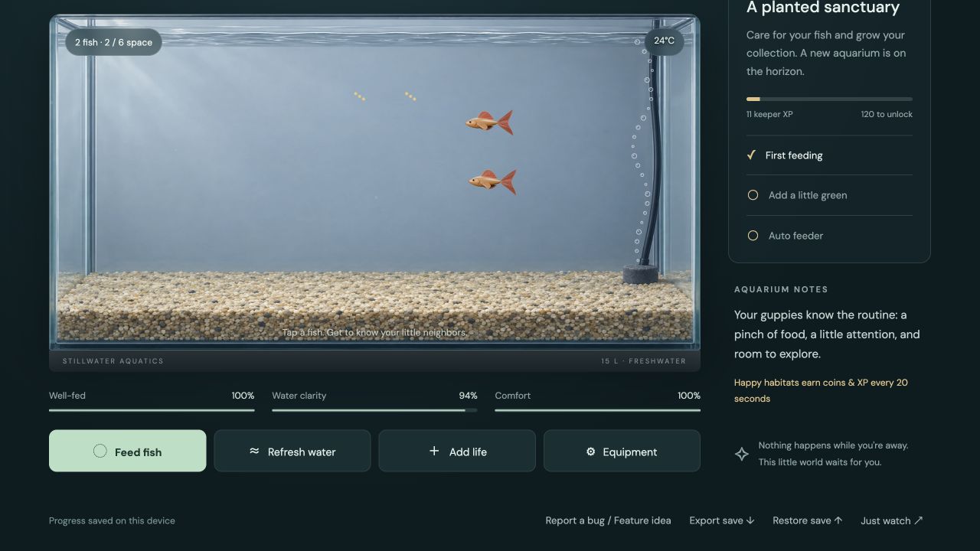
Task: Click 'A planted sanctuary' heading
Action: coord(823,8)
